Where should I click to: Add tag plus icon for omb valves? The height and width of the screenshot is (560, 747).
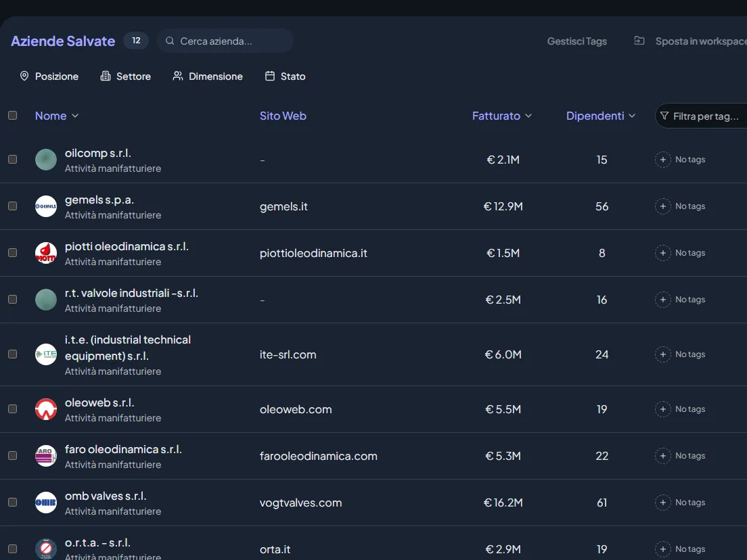click(x=662, y=503)
